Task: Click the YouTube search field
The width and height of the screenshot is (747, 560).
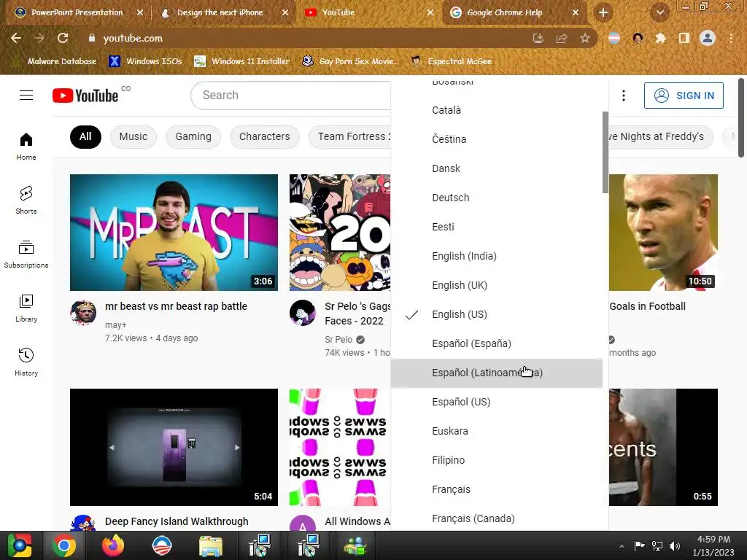Action: tap(290, 96)
